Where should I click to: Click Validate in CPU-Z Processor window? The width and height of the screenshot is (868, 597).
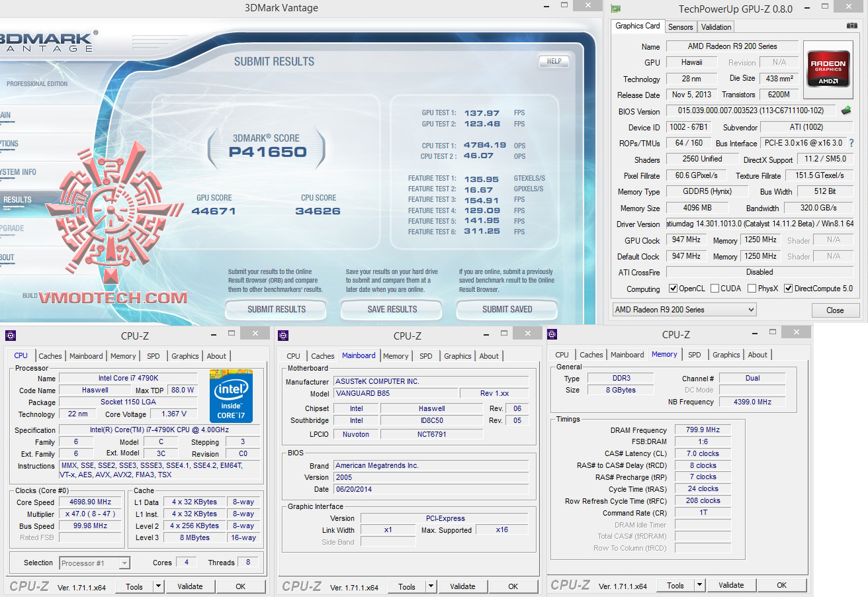pos(190,586)
